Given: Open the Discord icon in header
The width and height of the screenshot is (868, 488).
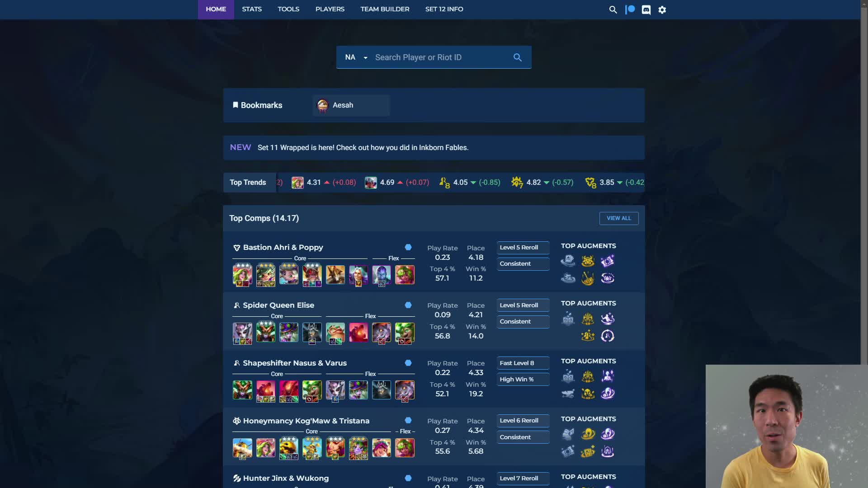Looking at the screenshot, I should click(x=646, y=9).
